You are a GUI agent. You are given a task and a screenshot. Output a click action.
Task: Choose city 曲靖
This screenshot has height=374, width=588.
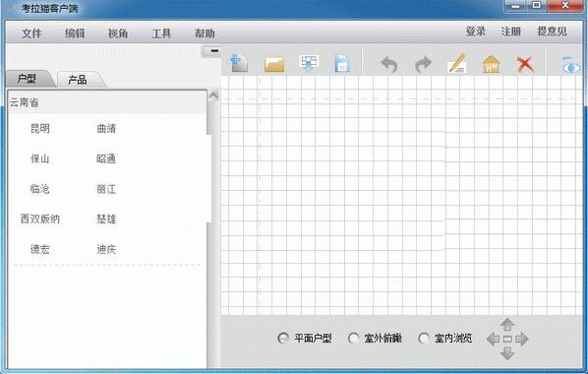[106, 128]
